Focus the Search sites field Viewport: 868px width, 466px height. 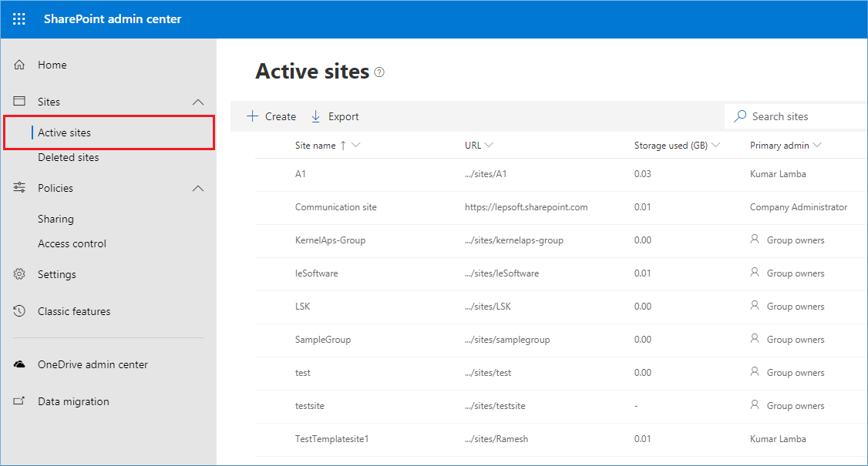click(795, 116)
